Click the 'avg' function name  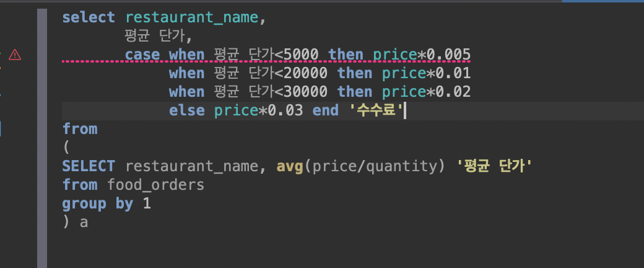(290, 166)
